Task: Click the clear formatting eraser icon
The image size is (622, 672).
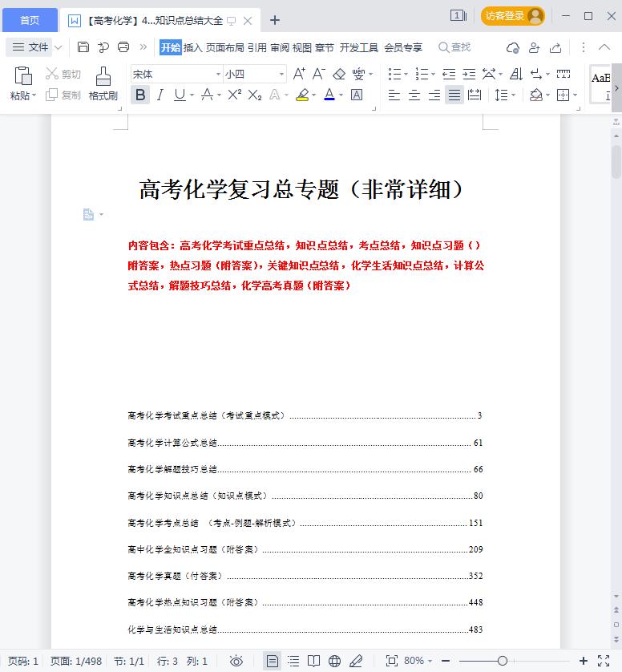Action: tap(339, 74)
